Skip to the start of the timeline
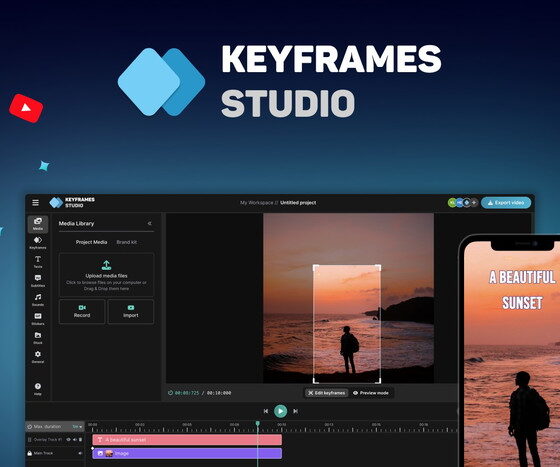The image size is (560, 467). click(266, 411)
